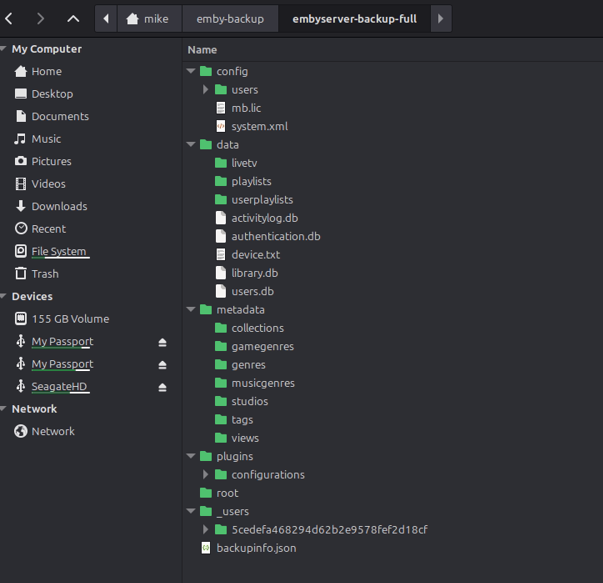
Task: Collapse the config folder
Action: (x=191, y=71)
